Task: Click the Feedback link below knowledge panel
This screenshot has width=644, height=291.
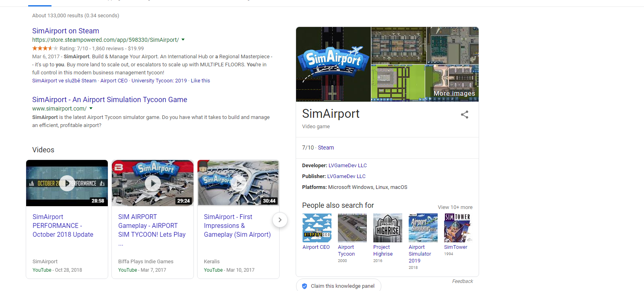Action: point(463,281)
